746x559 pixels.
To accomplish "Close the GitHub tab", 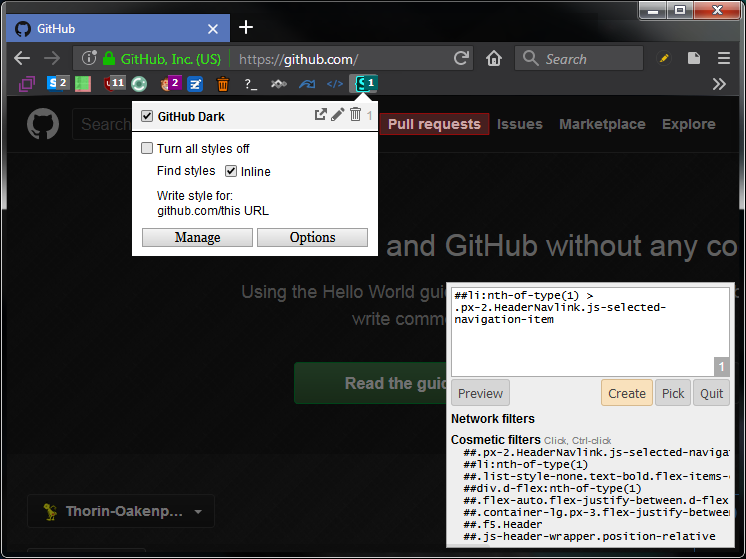I will coord(213,29).
